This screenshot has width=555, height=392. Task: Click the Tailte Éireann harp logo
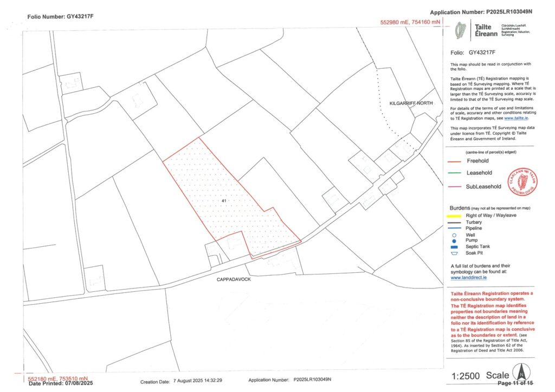pyautogui.click(x=461, y=31)
